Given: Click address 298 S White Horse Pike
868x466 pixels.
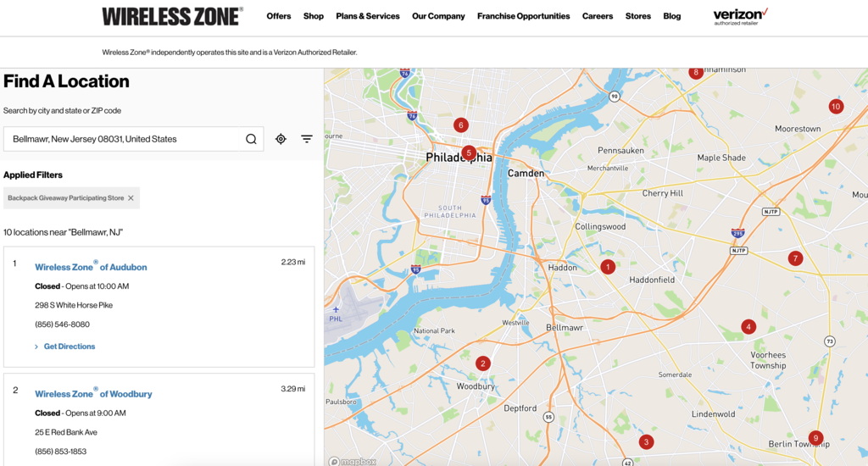Looking at the screenshot, I should click(74, 305).
